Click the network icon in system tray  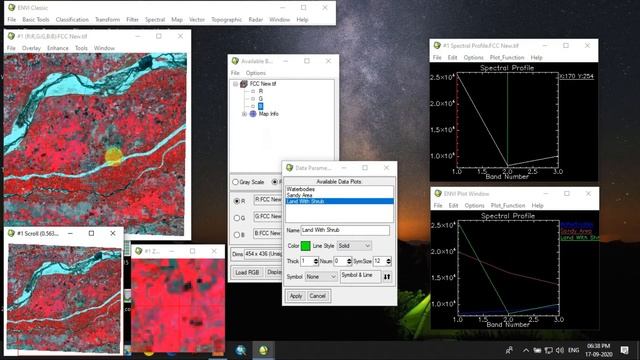549,350
